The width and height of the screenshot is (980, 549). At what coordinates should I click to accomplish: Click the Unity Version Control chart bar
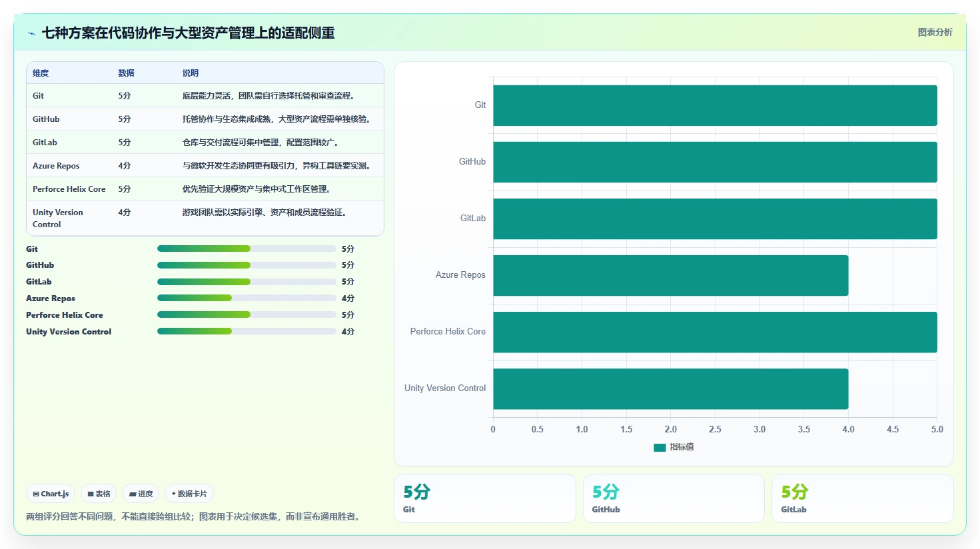(x=671, y=388)
